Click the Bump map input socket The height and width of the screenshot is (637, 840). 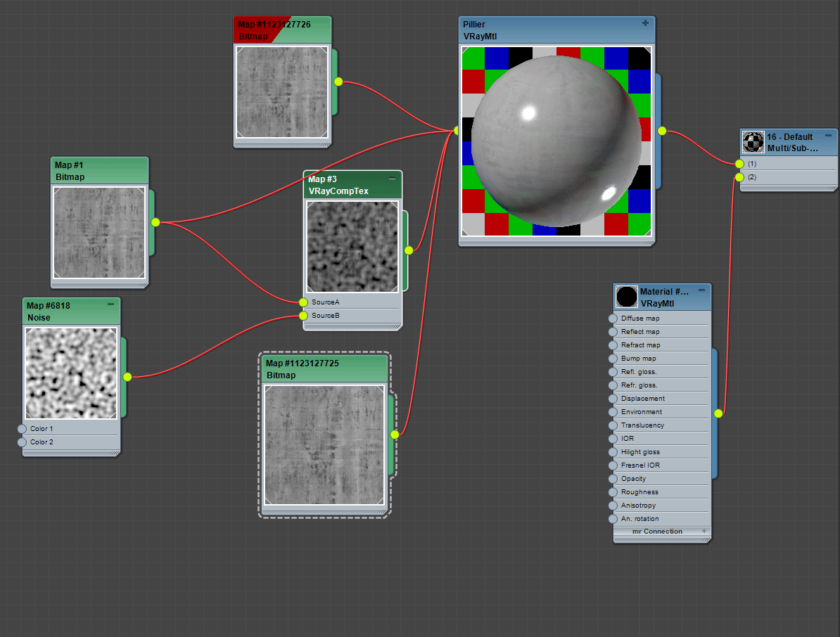point(613,359)
